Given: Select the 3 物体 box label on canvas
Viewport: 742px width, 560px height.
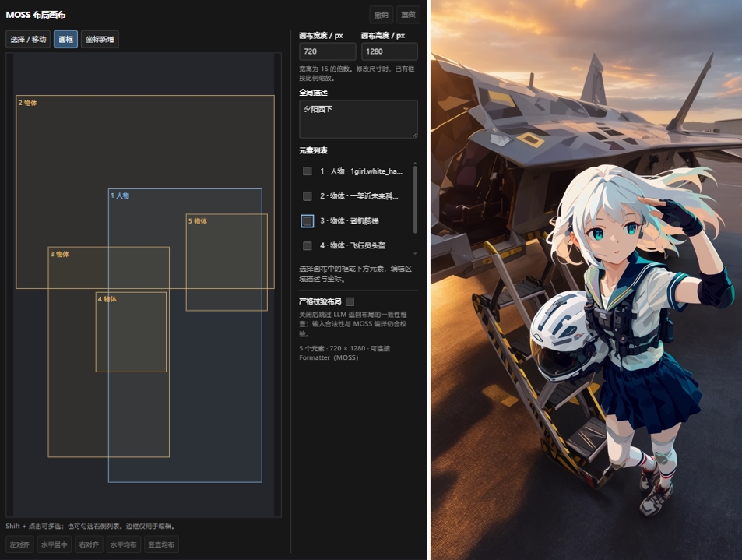Looking at the screenshot, I should click(60, 254).
